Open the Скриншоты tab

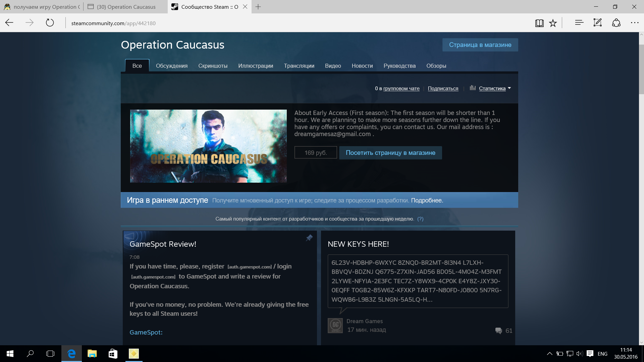[213, 66]
